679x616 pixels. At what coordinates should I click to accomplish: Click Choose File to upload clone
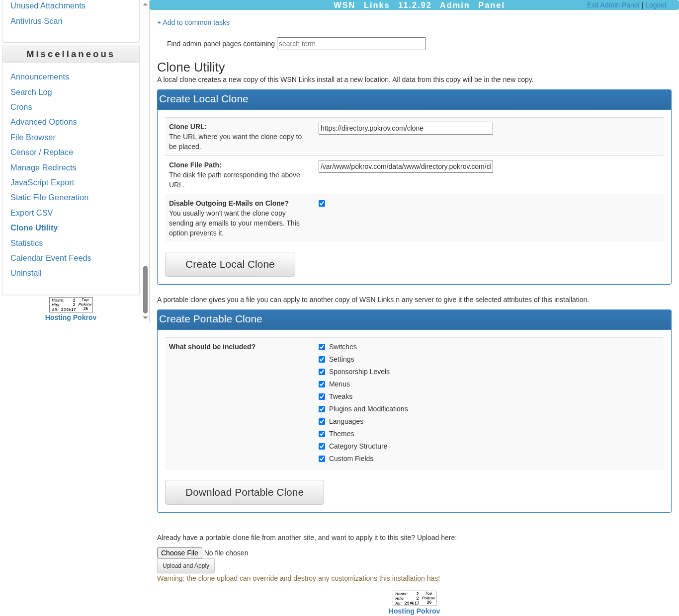tap(179, 553)
